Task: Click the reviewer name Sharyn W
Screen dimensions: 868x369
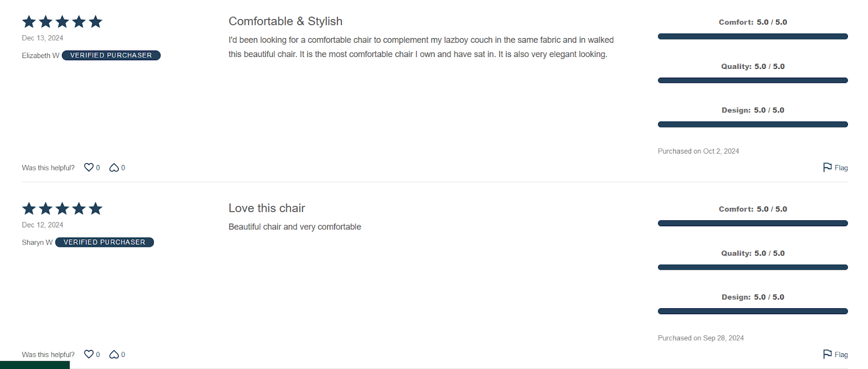Action: (37, 242)
